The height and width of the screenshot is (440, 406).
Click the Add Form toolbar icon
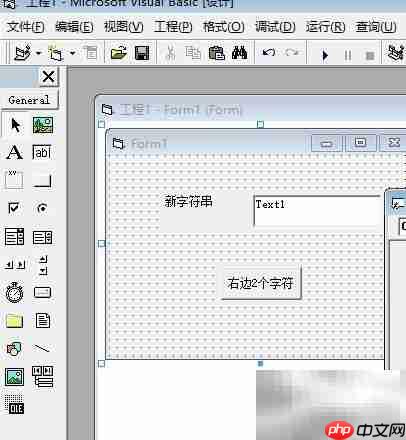[56, 53]
